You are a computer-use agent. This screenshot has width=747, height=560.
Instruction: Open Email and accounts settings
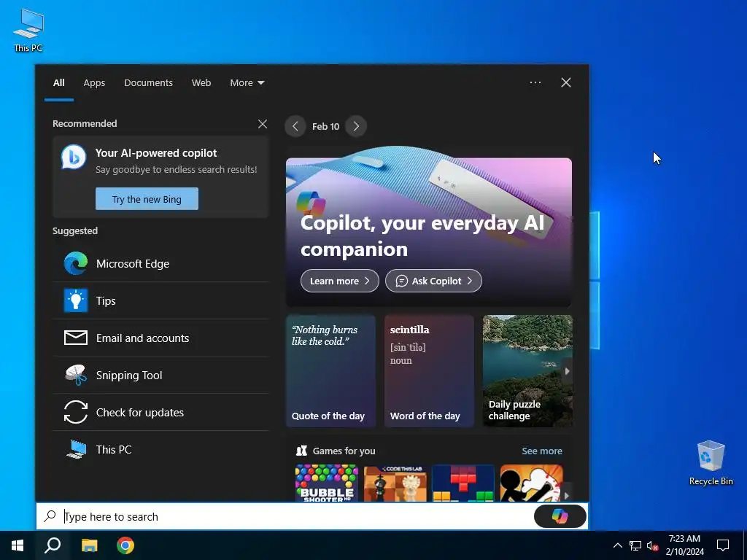pos(160,338)
